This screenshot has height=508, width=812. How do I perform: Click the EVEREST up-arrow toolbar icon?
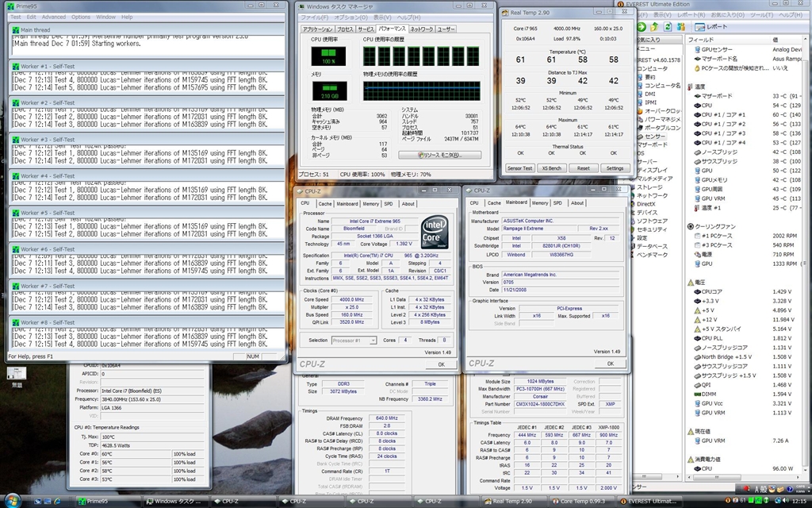pyautogui.click(x=656, y=26)
